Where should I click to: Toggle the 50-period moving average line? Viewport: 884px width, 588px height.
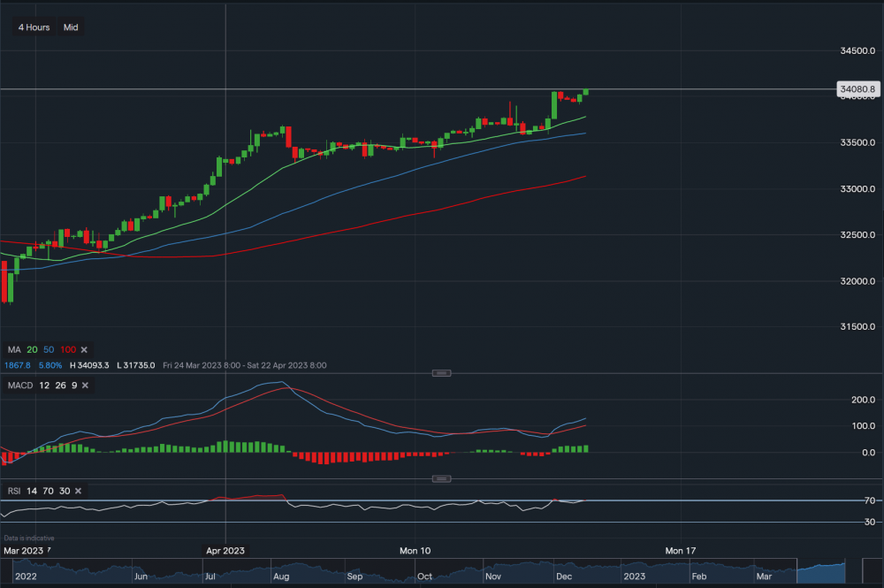coord(48,349)
